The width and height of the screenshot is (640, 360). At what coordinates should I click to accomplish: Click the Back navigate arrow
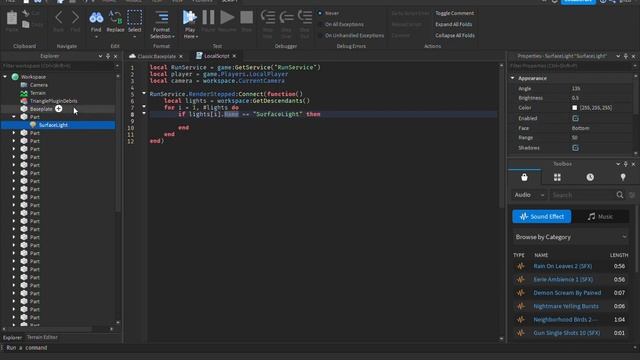[x=59, y=18]
